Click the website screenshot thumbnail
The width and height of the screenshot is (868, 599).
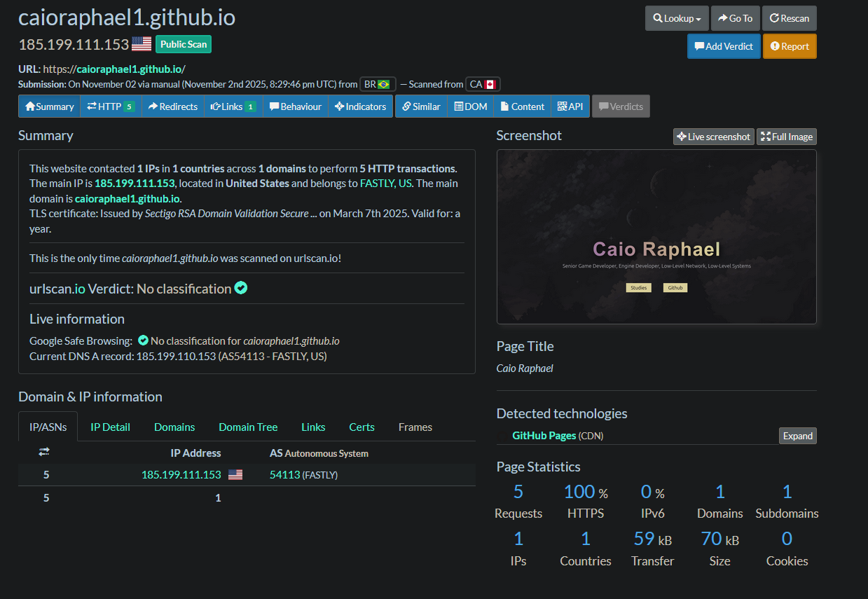tap(656, 237)
